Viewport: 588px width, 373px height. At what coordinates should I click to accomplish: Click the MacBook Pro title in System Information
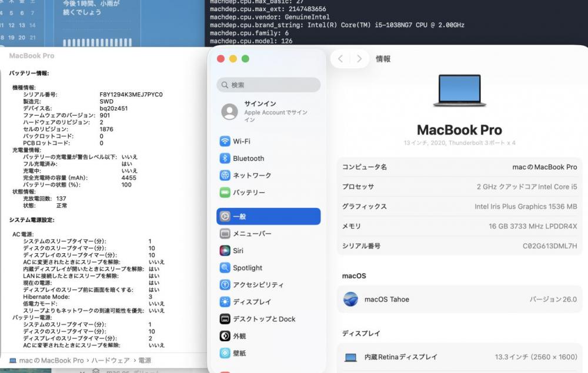pos(32,56)
